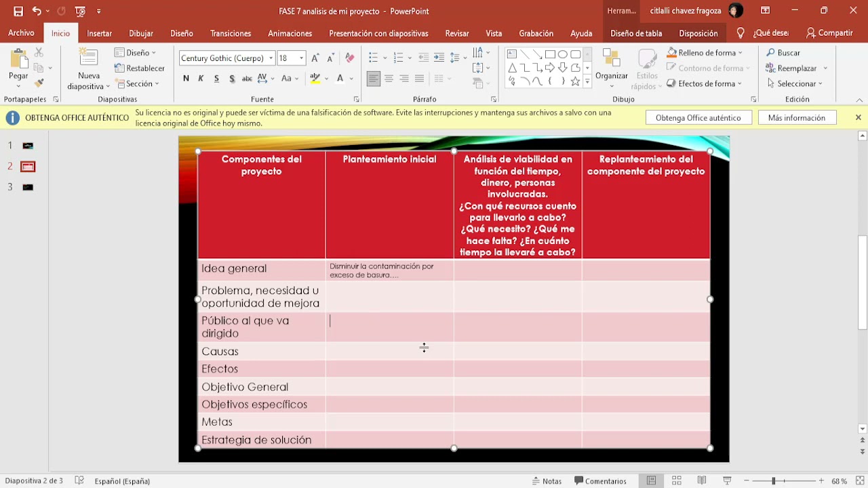868x488 pixels.
Task: Expand the Relleno de forma dropdown
Action: [x=705, y=53]
